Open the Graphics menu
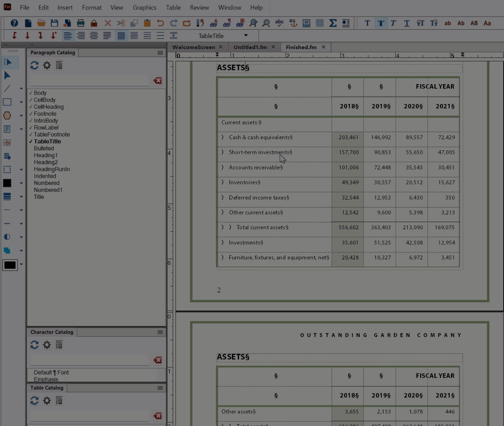The width and height of the screenshot is (504, 426). click(144, 7)
